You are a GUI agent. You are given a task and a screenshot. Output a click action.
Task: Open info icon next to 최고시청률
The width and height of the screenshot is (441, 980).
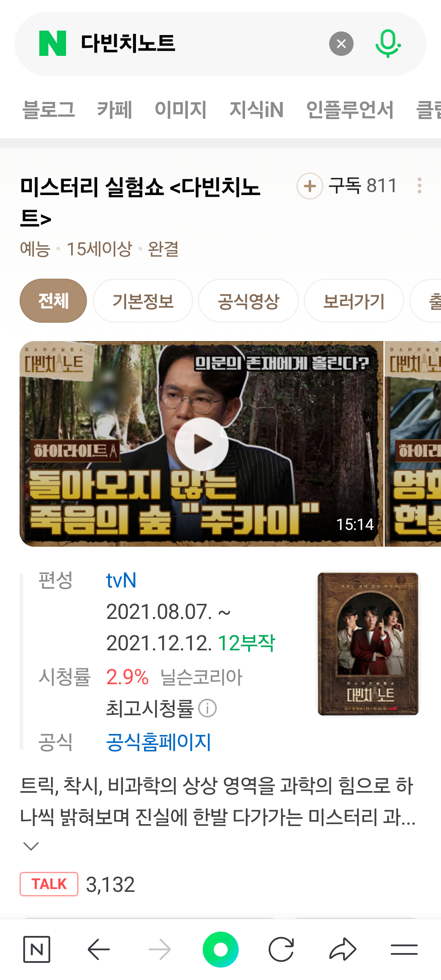[207, 708]
